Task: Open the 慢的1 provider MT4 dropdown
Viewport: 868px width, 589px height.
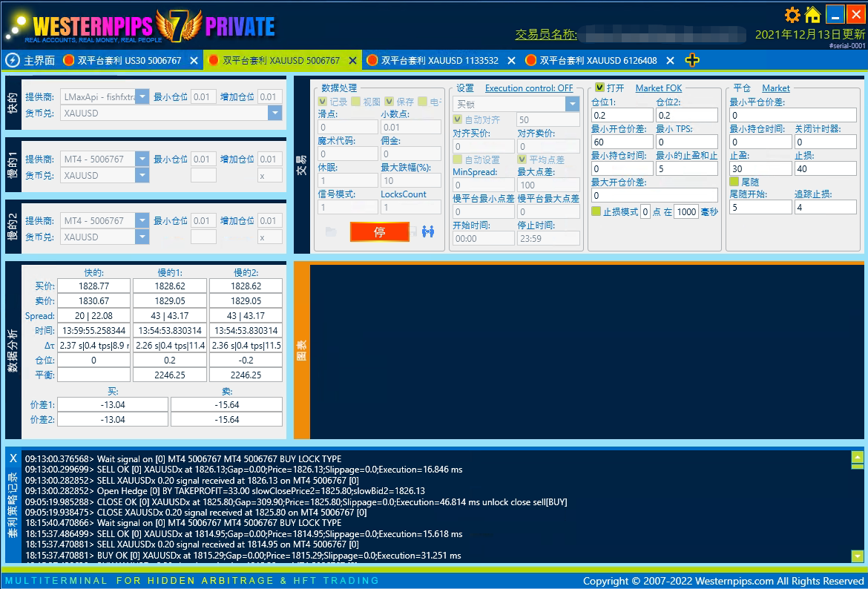Action: (x=142, y=159)
